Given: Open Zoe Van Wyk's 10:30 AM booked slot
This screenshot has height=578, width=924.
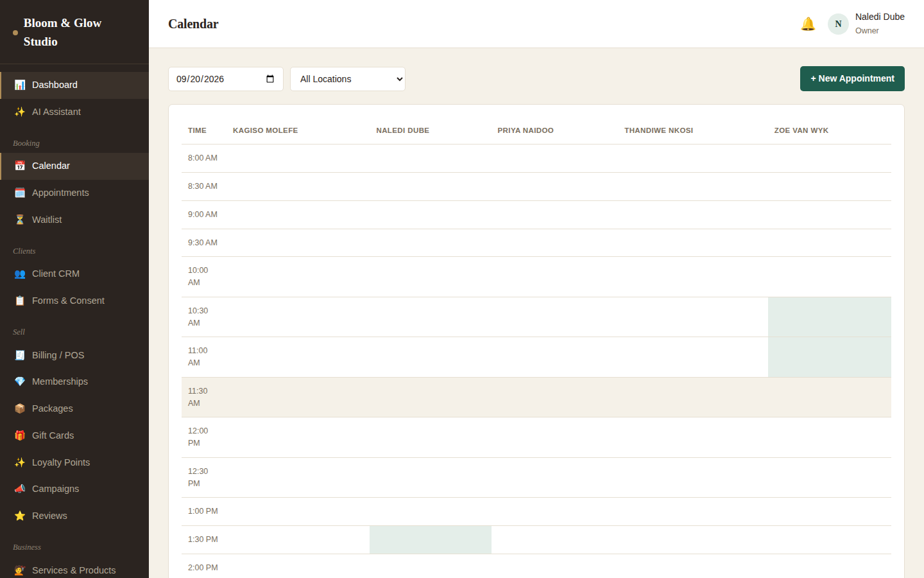Looking at the screenshot, I should [x=830, y=317].
